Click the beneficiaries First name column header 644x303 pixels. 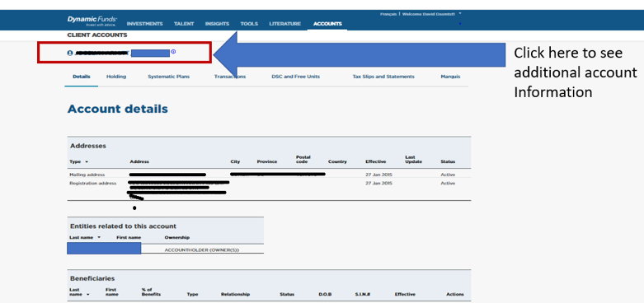[110, 292]
